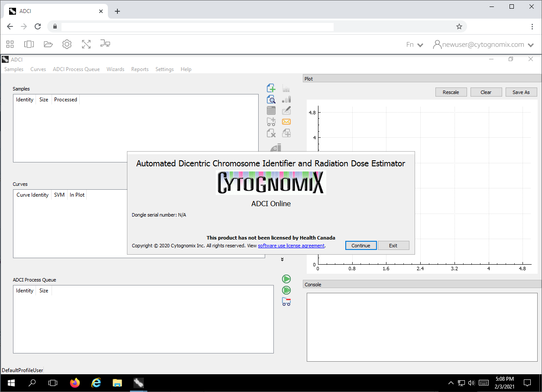This screenshot has height=392, width=542.
Task: Open the apps grid icon in toolbar
Action: [x=10, y=44]
